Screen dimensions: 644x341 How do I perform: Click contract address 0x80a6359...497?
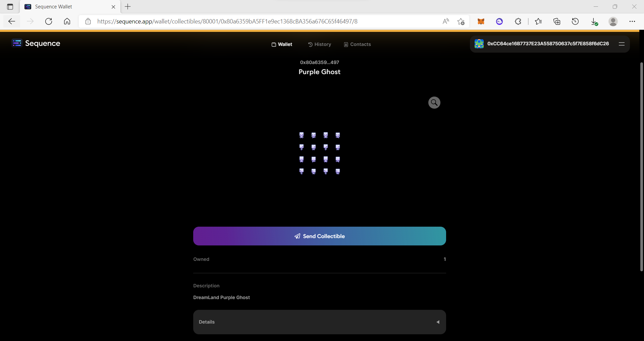(x=320, y=62)
